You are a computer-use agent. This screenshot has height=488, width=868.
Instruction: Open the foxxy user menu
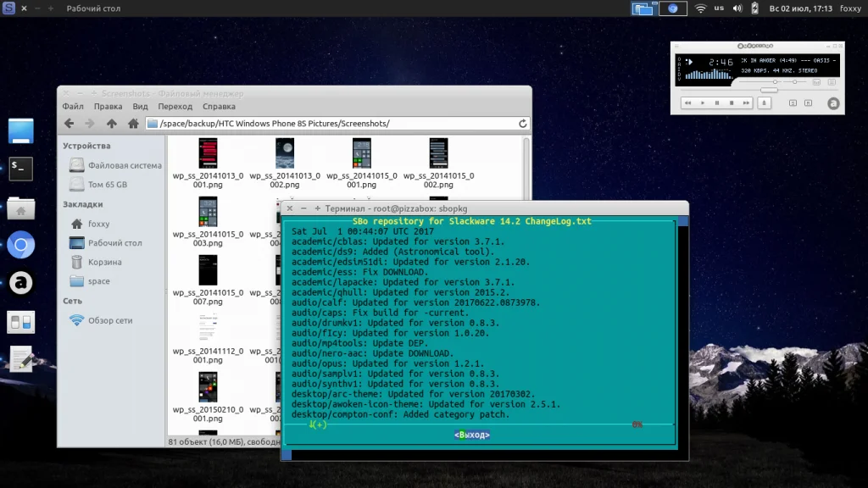point(849,8)
